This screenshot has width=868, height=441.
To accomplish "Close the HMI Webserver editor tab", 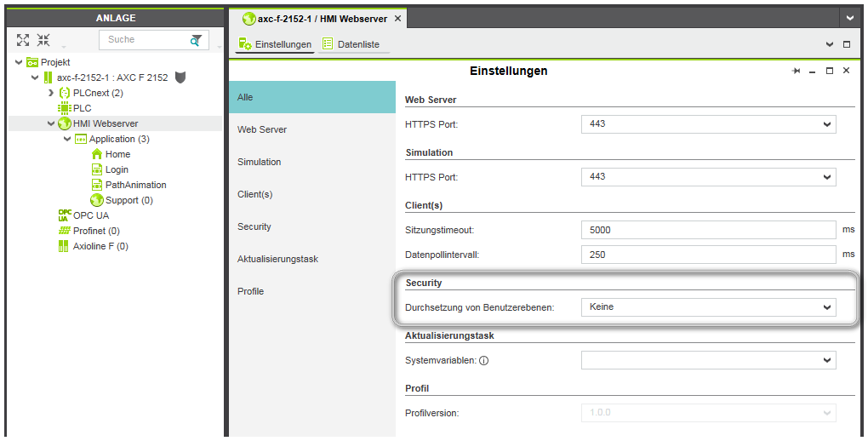I will [x=397, y=19].
